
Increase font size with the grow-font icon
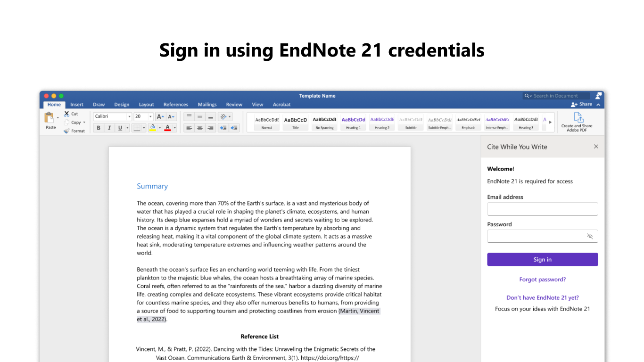tap(160, 116)
